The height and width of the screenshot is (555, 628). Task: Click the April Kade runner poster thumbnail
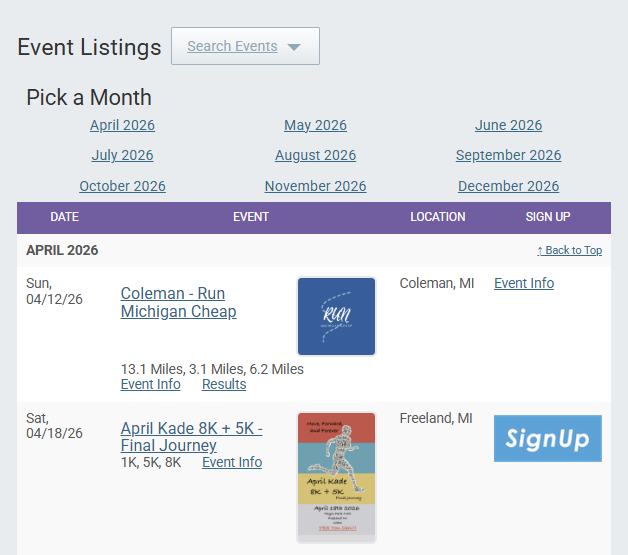click(x=336, y=477)
